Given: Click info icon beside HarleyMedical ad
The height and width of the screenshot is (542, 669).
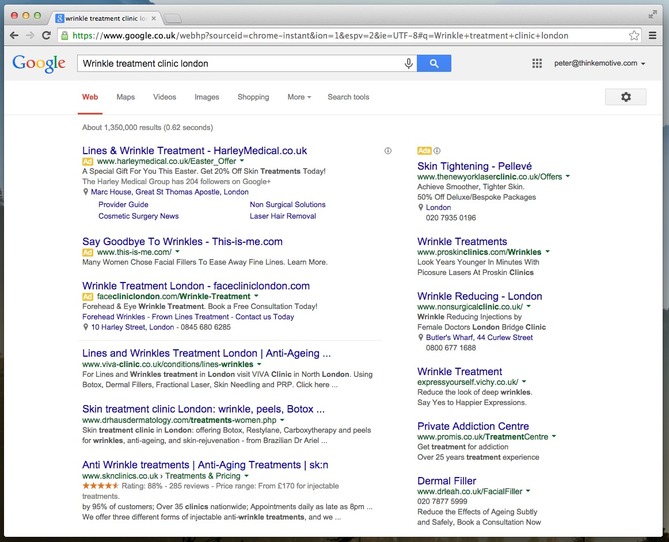Looking at the screenshot, I should tap(388, 151).
